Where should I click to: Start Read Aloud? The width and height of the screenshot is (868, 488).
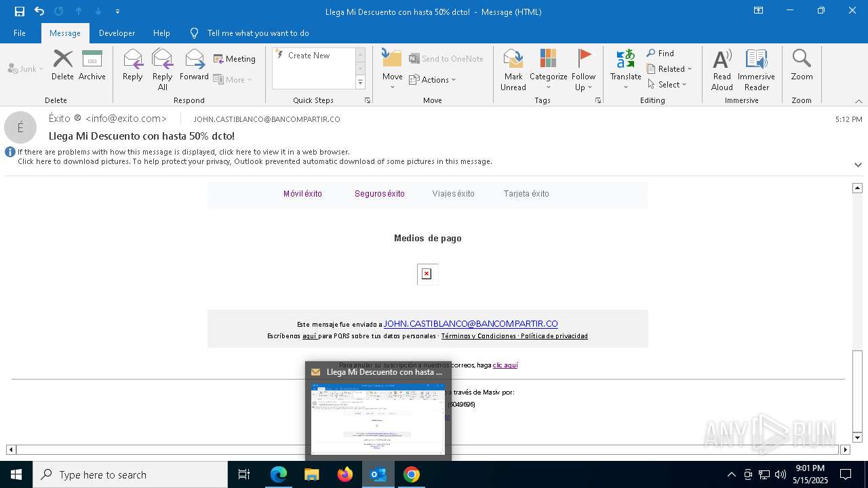(x=722, y=69)
